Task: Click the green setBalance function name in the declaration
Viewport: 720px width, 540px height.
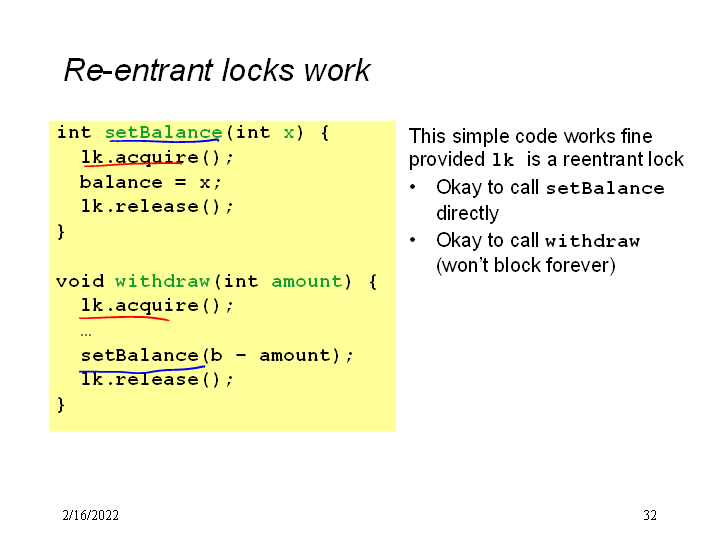Action: coord(163,132)
